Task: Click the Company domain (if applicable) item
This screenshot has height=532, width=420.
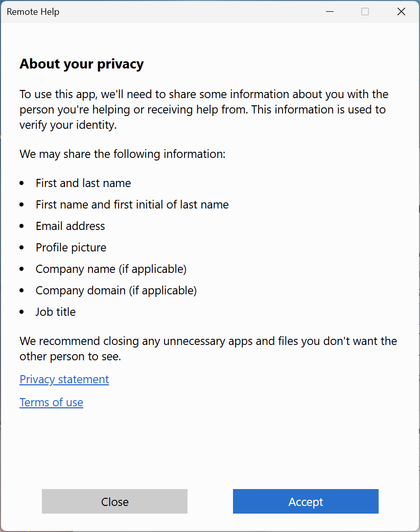Action: pyautogui.click(x=116, y=290)
